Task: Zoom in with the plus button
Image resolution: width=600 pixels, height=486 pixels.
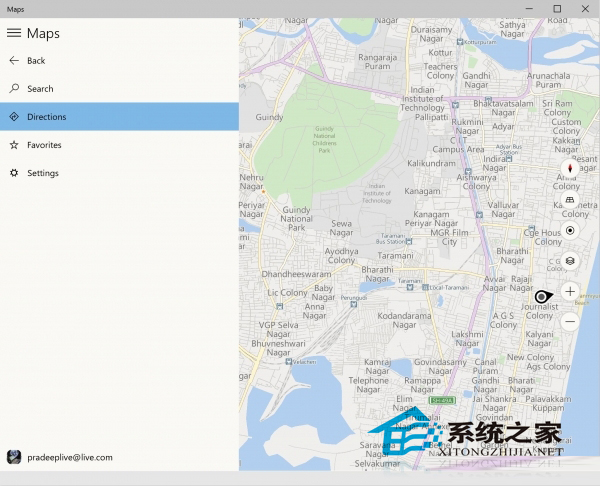Action: (x=570, y=292)
